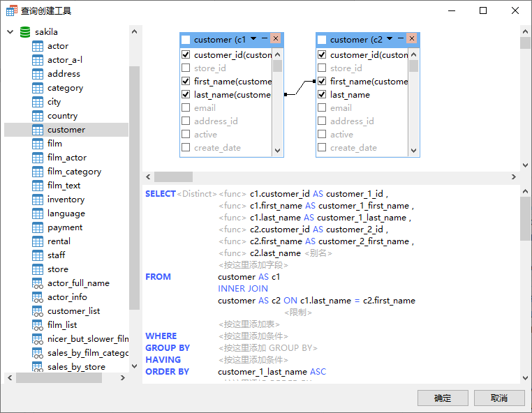Click the actor table icon
The image size is (532, 413).
click(x=38, y=46)
